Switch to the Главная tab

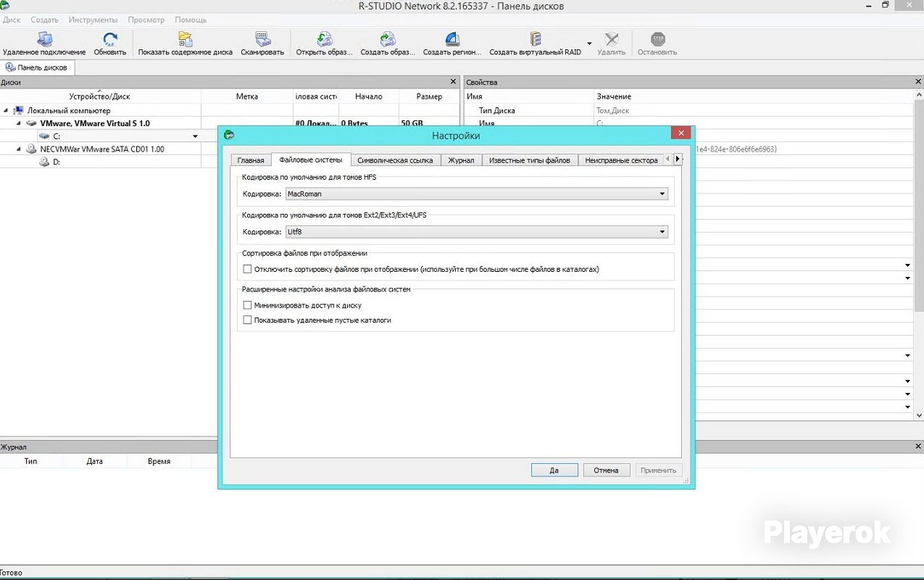pos(251,160)
